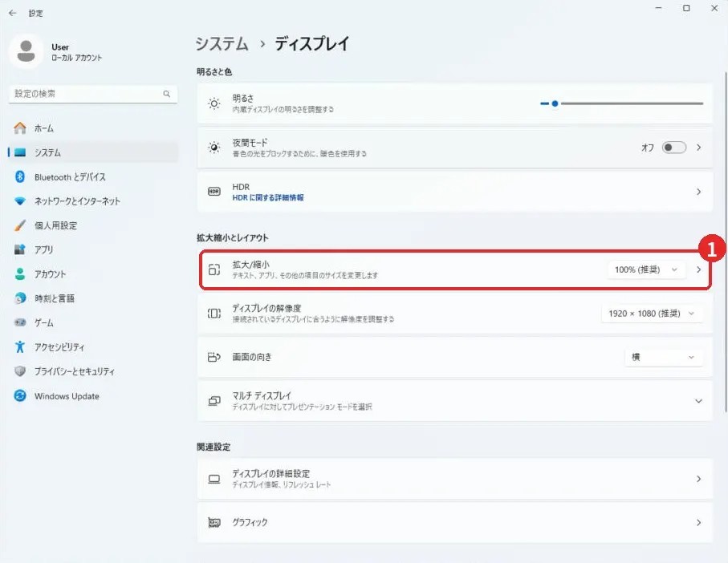728x563 pixels.
Task: Open the グラフィック settings row
Action: 454,523
